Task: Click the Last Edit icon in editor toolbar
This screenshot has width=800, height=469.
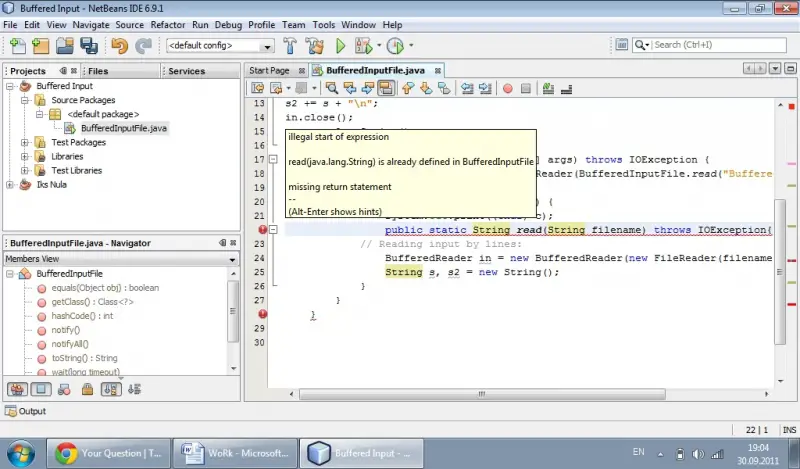Action: (x=258, y=88)
